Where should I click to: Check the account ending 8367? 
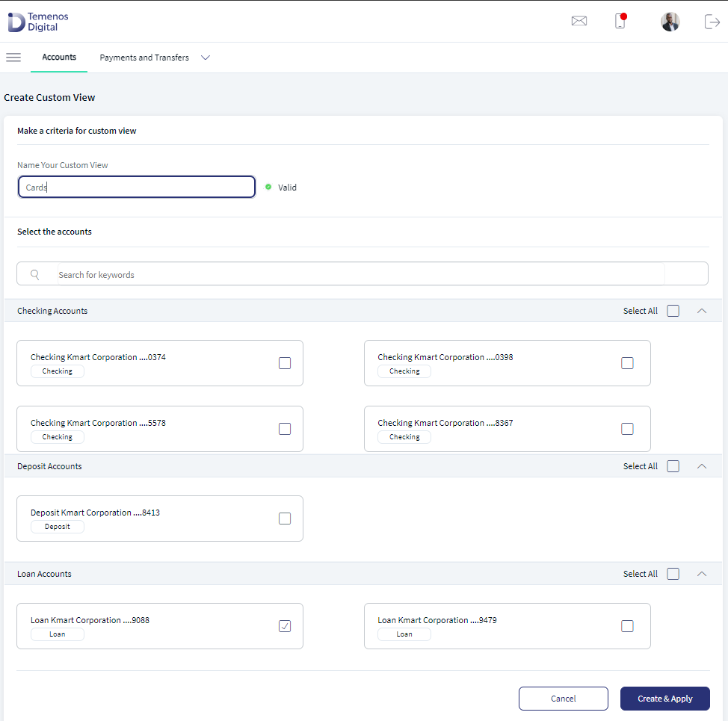click(x=627, y=429)
